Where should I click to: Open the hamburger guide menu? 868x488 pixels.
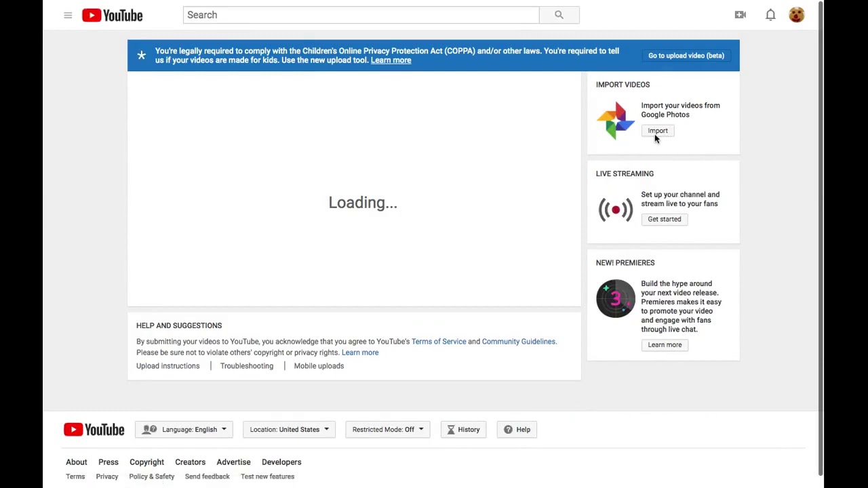pyautogui.click(x=68, y=15)
